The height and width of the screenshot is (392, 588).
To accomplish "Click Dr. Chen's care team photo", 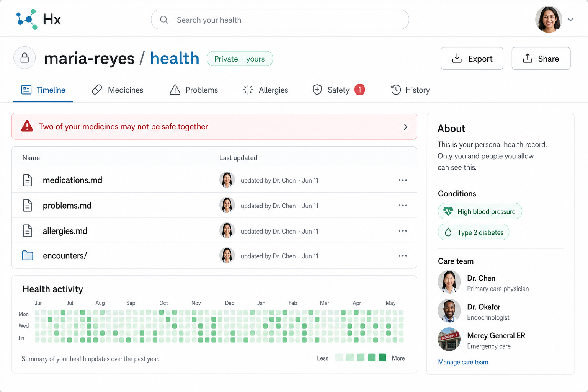I will click(449, 282).
